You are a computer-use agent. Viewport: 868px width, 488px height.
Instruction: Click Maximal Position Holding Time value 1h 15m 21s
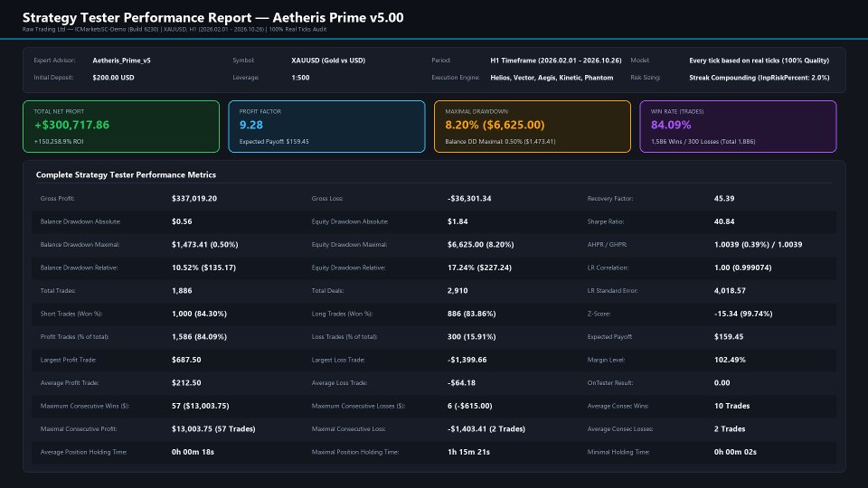pyautogui.click(x=468, y=452)
